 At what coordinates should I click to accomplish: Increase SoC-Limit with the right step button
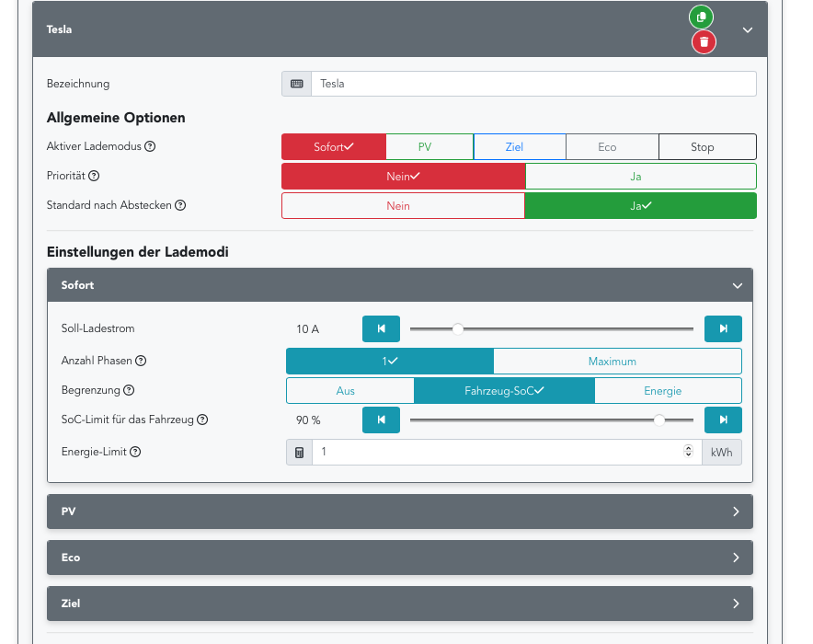(723, 420)
